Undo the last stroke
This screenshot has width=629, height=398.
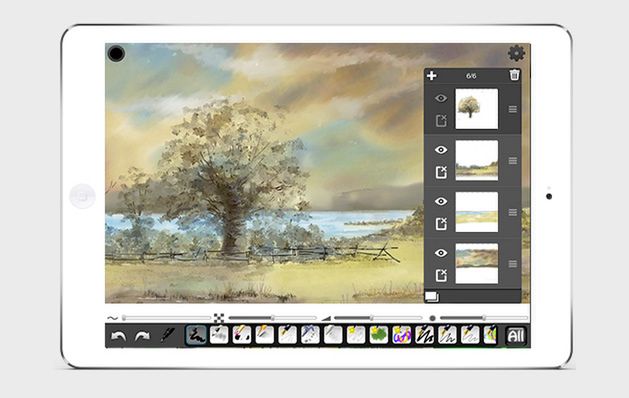click(118, 336)
